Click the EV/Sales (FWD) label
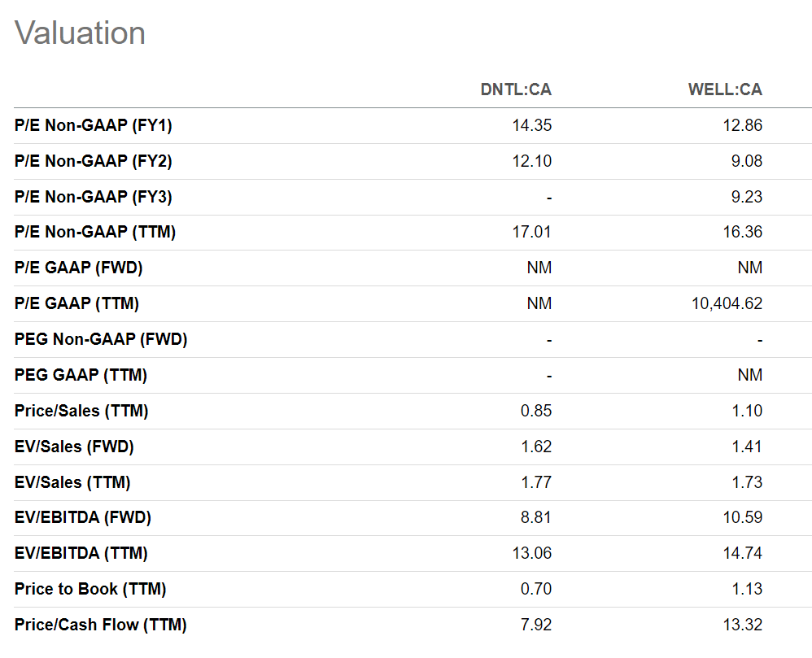 (x=74, y=447)
